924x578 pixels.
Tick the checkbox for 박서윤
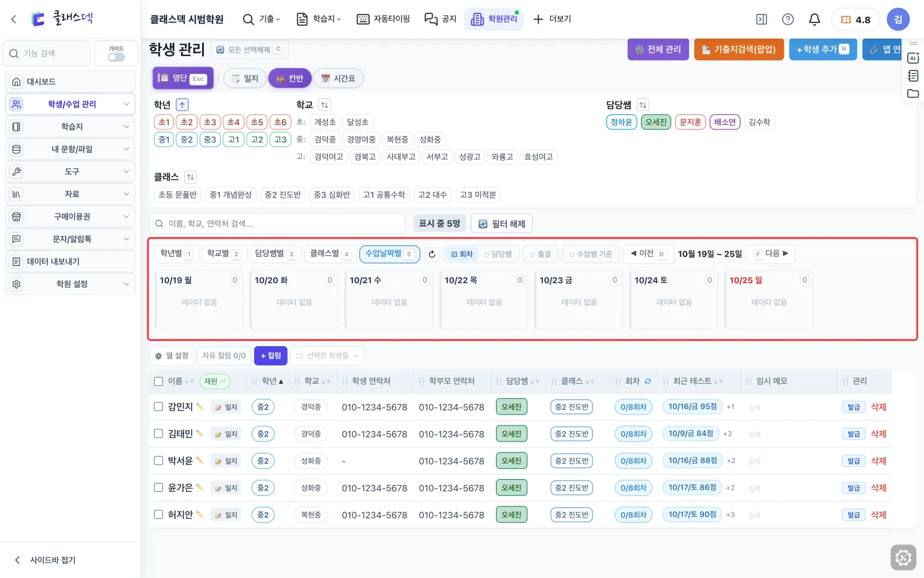158,461
